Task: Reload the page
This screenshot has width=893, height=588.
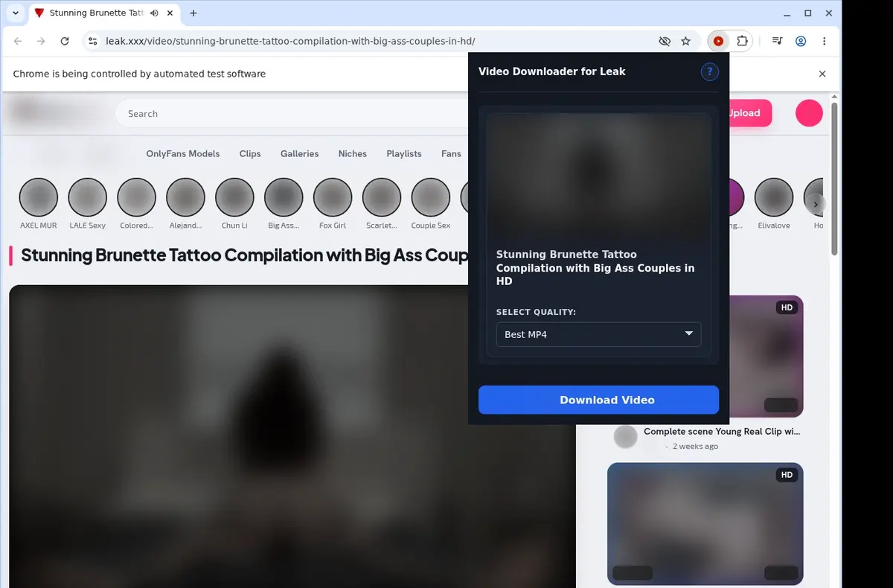Action: [65, 42]
